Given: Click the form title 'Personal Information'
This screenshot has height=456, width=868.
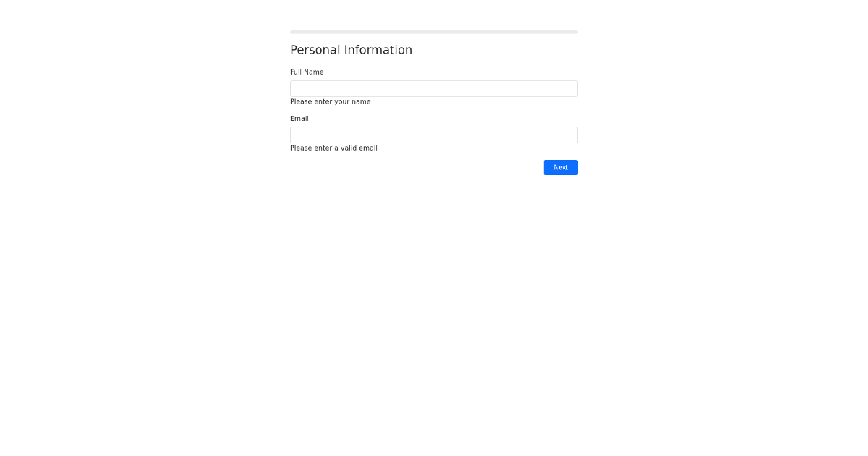Looking at the screenshot, I should tap(351, 50).
